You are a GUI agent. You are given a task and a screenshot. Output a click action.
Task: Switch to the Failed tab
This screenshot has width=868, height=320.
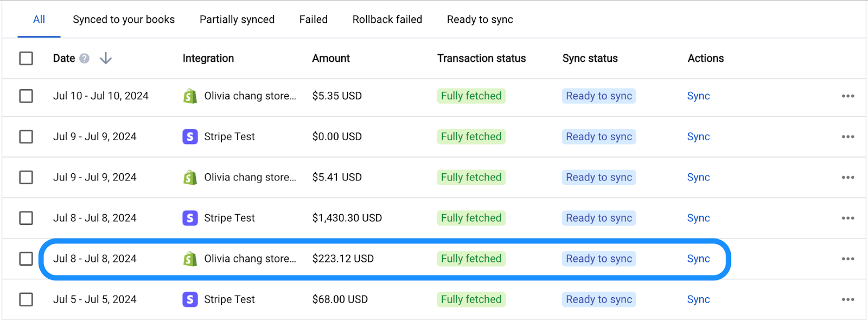[x=314, y=20]
